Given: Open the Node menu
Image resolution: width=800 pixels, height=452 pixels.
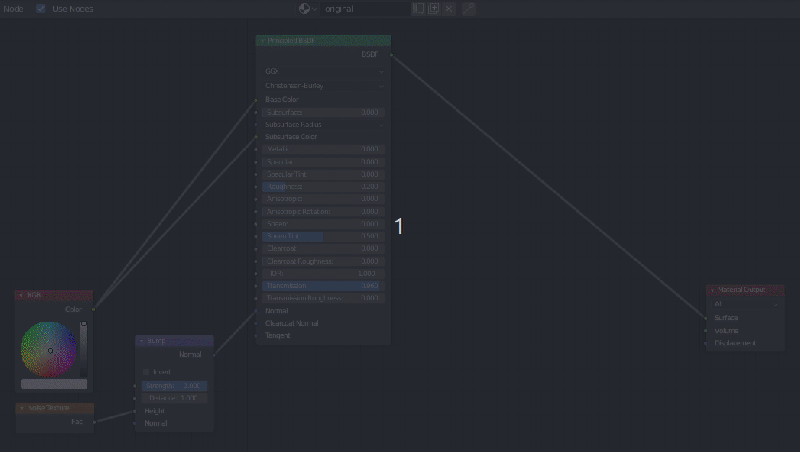Looking at the screenshot, I should pos(13,9).
